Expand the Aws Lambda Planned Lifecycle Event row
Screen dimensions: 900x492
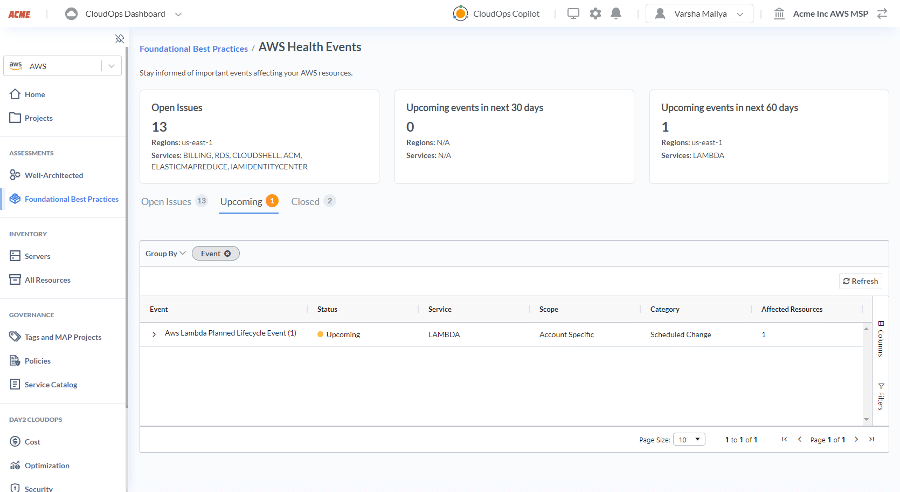click(154, 334)
